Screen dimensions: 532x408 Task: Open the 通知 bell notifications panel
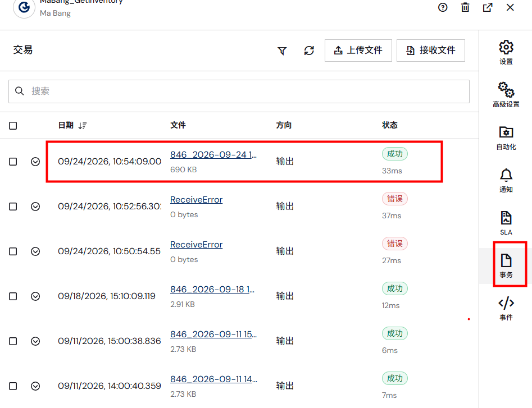(x=506, y=181)
